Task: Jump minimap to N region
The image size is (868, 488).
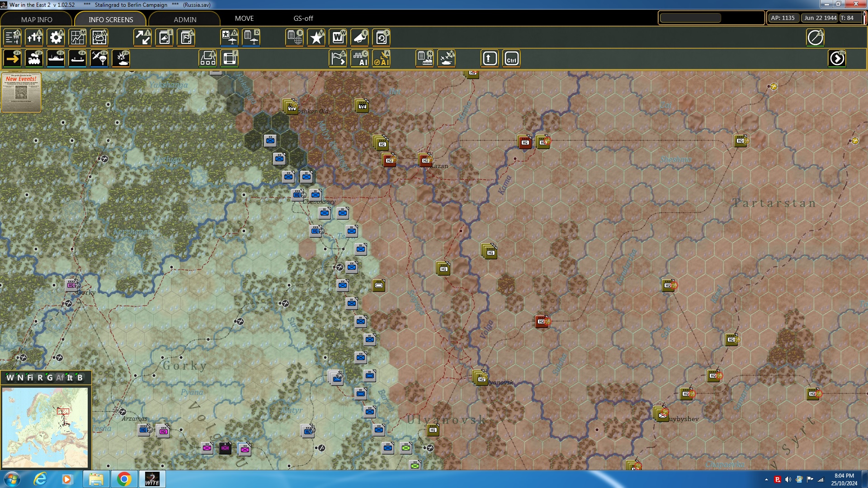Action: coord(20,378)
